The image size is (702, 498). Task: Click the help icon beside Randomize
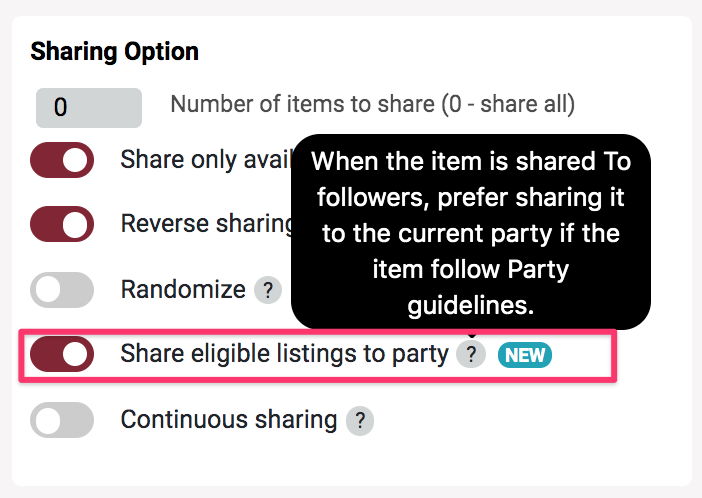click(267, 291)
